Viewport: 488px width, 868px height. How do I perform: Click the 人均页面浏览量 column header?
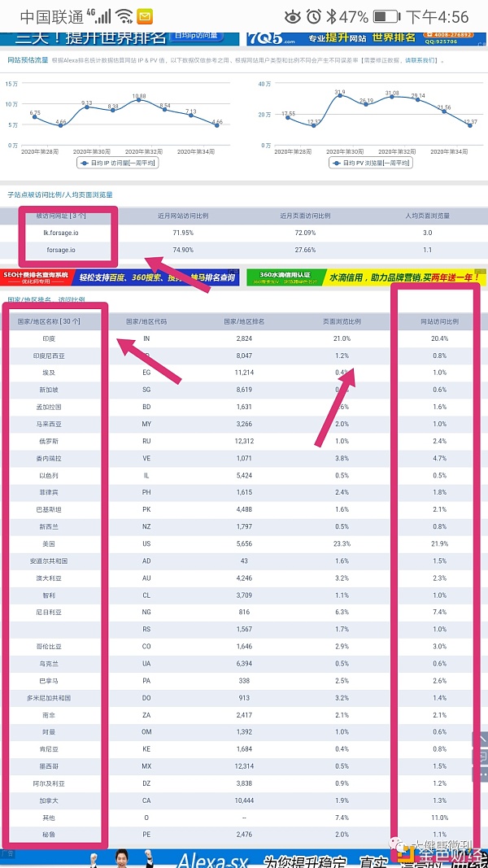coord(428,216)
